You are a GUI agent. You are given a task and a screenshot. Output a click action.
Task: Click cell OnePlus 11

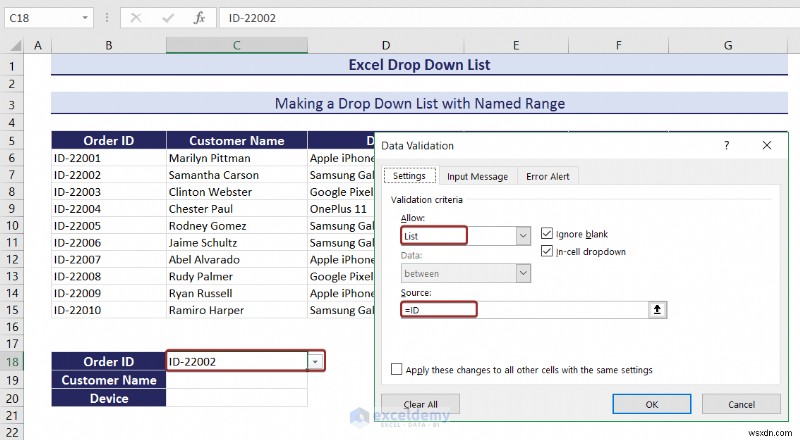pos(341,209)
